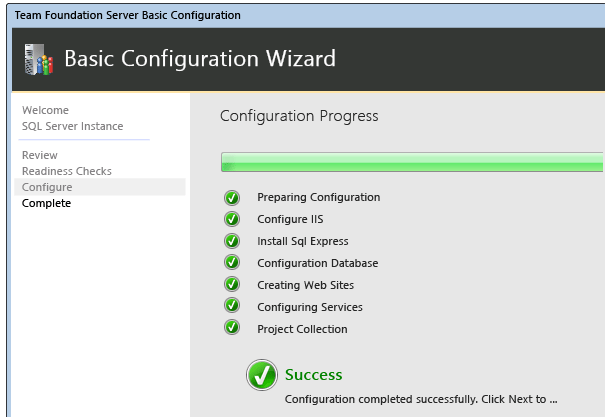
Task: Click the large green Success checkmark icon
Action: 262,376
